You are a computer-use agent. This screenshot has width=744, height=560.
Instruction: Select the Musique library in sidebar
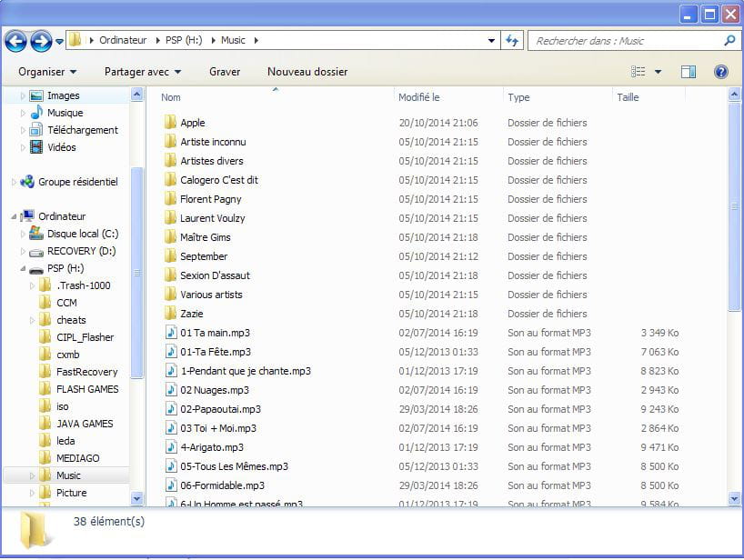65,113
